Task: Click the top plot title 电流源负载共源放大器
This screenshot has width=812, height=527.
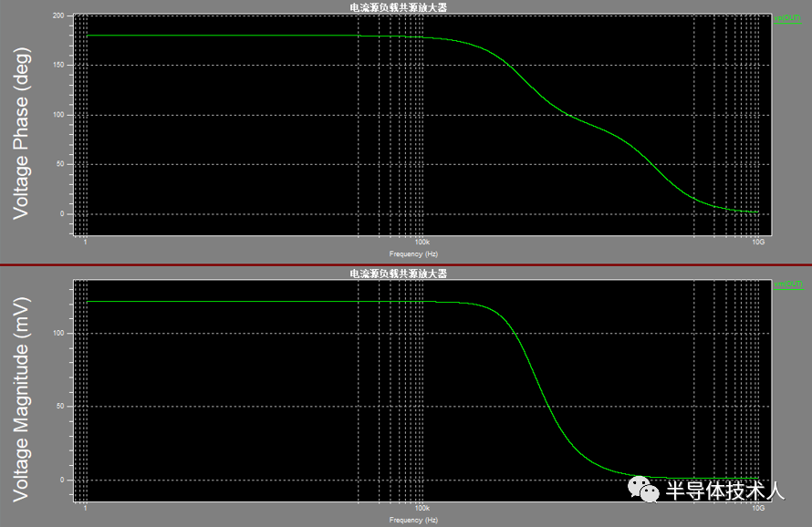Action: tap(398, 7)
